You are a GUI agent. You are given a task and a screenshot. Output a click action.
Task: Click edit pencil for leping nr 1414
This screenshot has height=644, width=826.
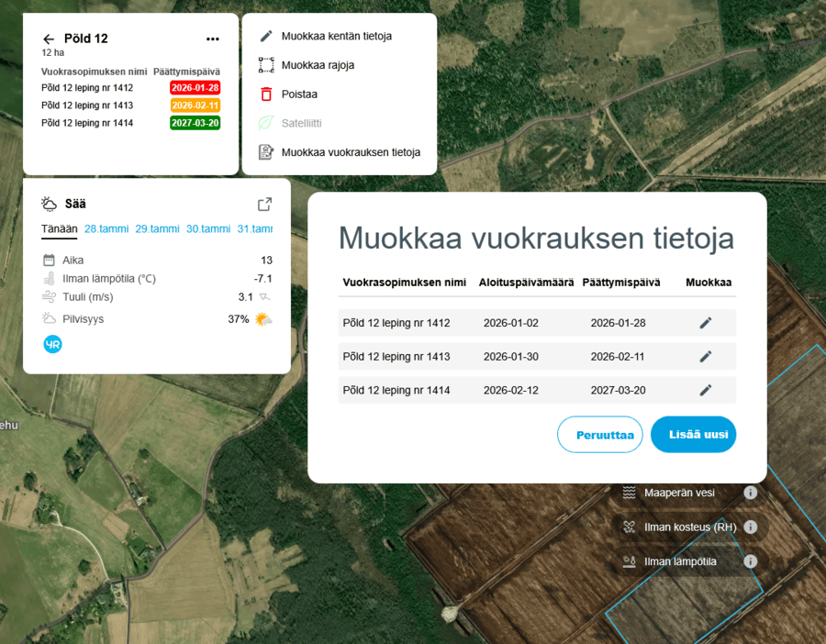coord(705,390)
